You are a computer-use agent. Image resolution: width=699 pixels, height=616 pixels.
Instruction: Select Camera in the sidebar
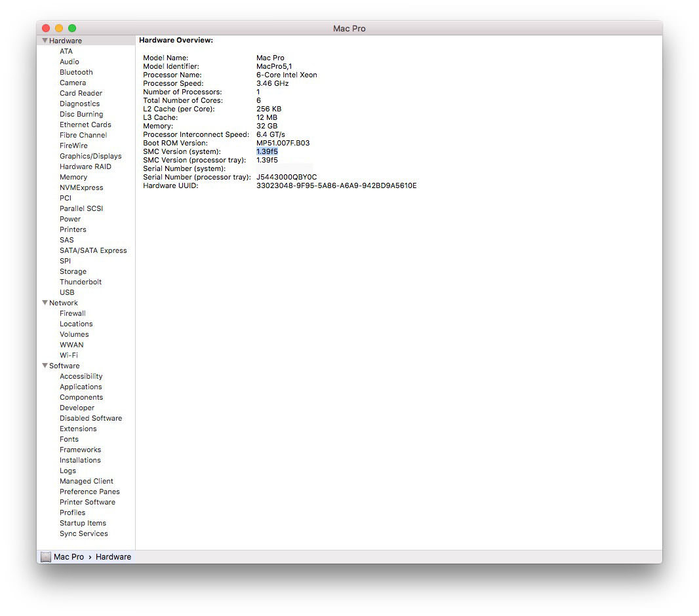coord(73,83)
